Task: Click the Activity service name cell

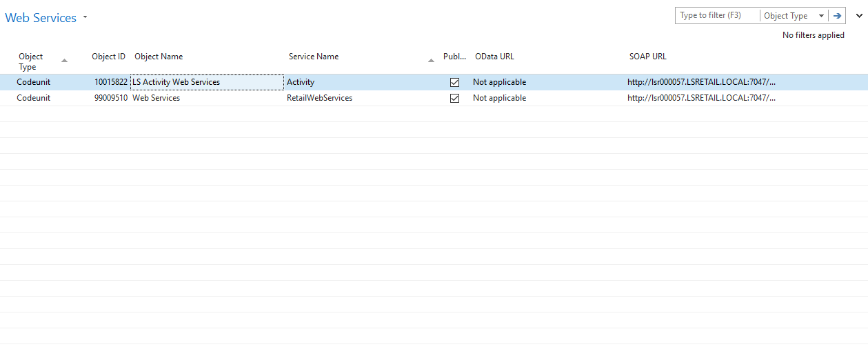Action: [301, 82]
